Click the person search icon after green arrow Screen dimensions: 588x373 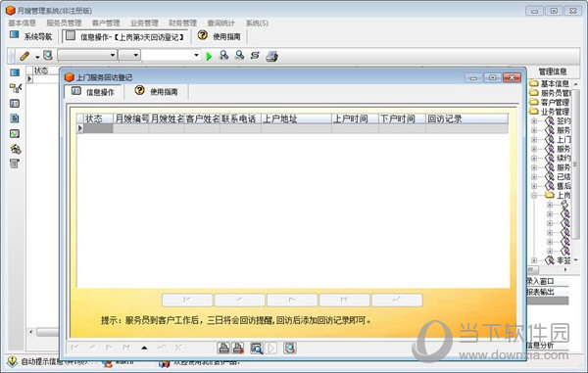(223, 56)
